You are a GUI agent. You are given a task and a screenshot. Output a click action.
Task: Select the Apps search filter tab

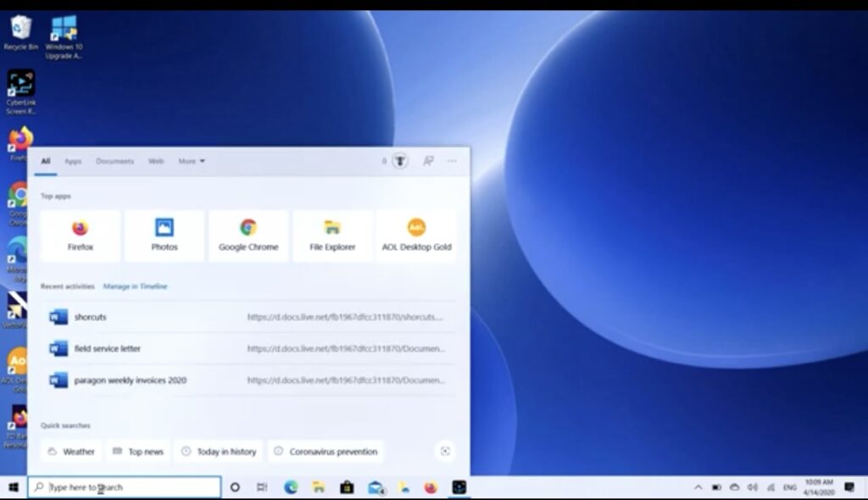[x=72, y=161]
